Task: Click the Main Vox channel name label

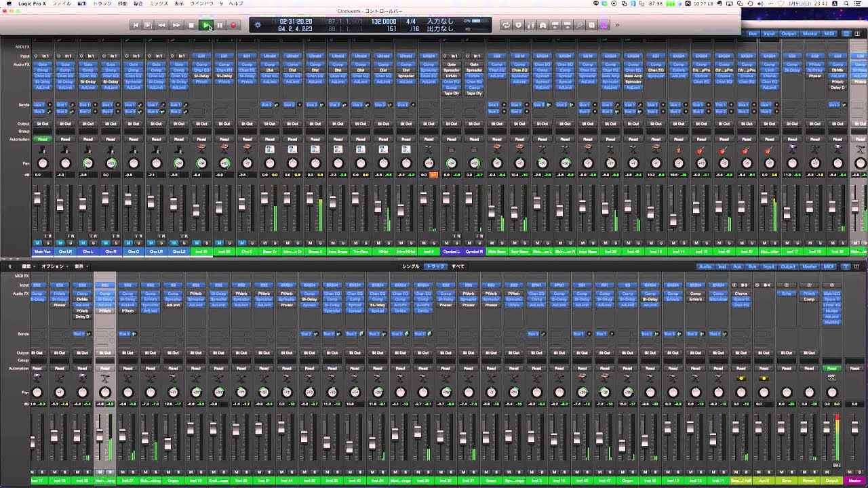Action: pyautogui.click(x=43, y=251)
